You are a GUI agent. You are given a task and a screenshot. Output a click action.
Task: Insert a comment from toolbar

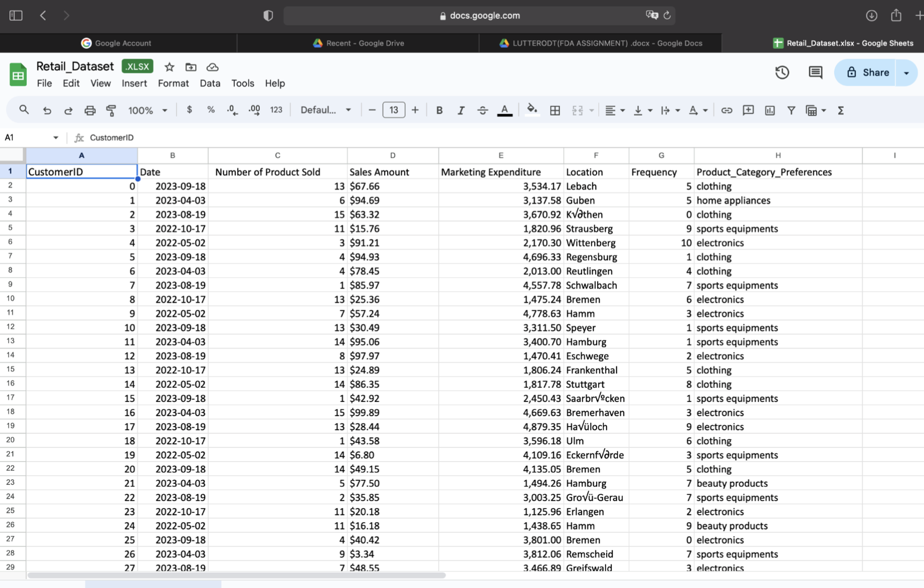point(748,110)
